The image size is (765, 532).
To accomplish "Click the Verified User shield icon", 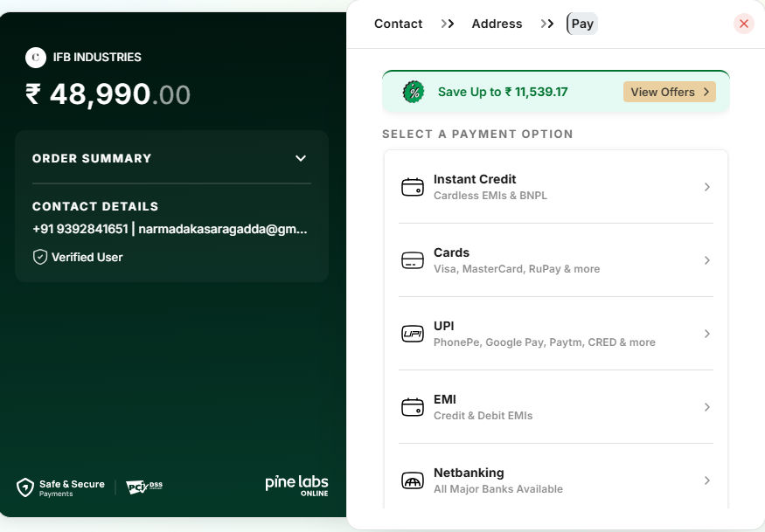I will tap(39, 257).
